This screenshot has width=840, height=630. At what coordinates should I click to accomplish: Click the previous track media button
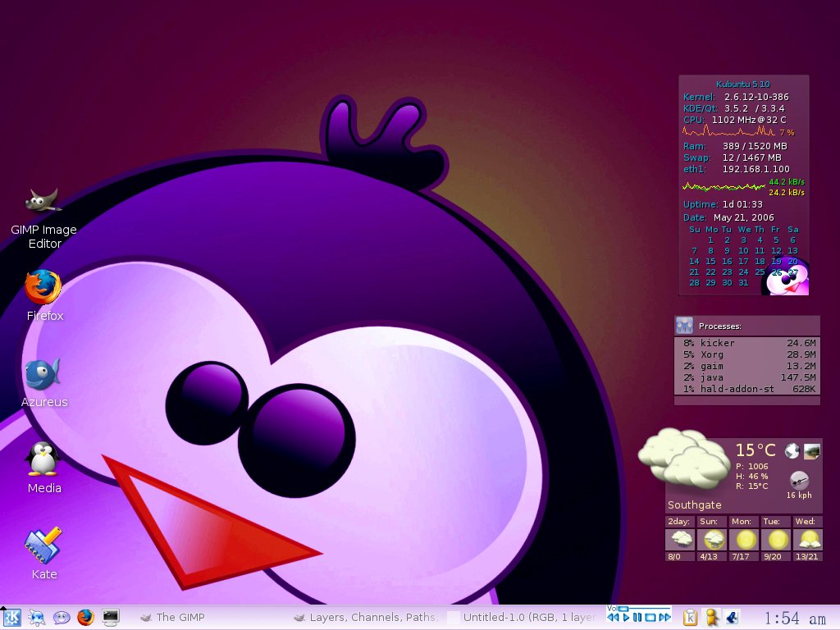click(613, 618)
